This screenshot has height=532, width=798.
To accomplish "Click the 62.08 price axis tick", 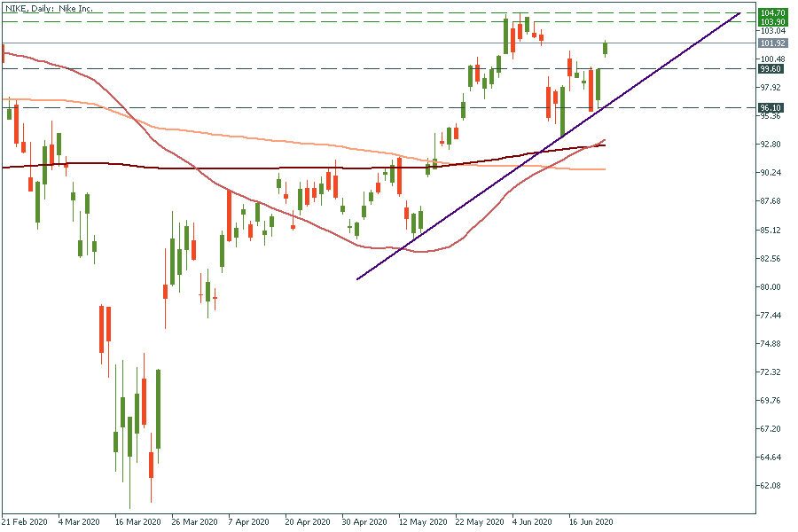I will point(770,486).
